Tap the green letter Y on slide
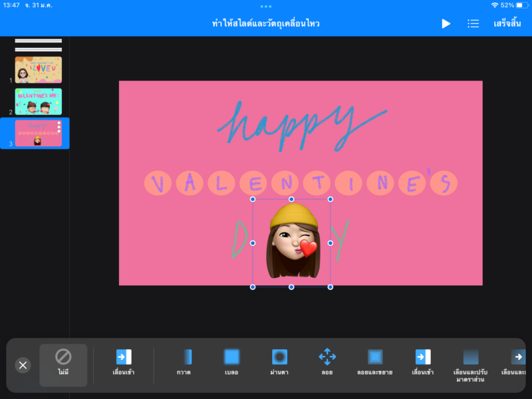The width and height of the screenshot is (532, 399). pyautogui.click(x=340, y=241)
